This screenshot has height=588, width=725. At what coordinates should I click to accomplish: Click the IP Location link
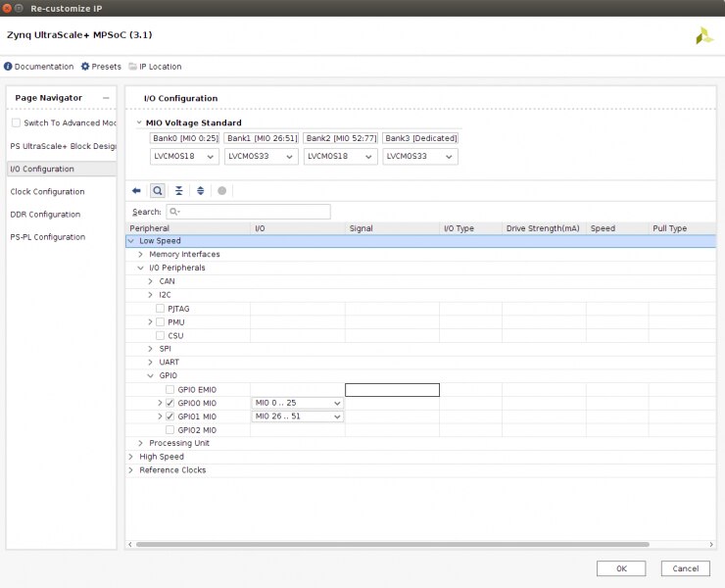(161, 67)
